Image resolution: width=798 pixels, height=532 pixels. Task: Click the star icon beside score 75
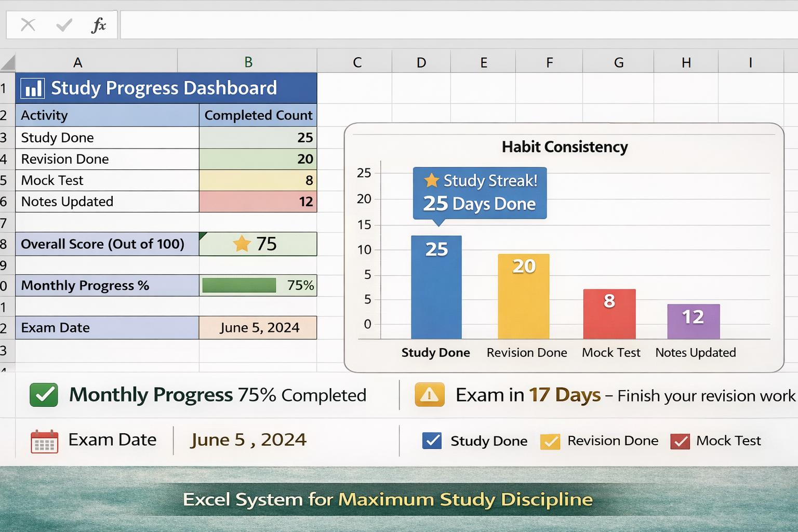click(x=242, y=243)
